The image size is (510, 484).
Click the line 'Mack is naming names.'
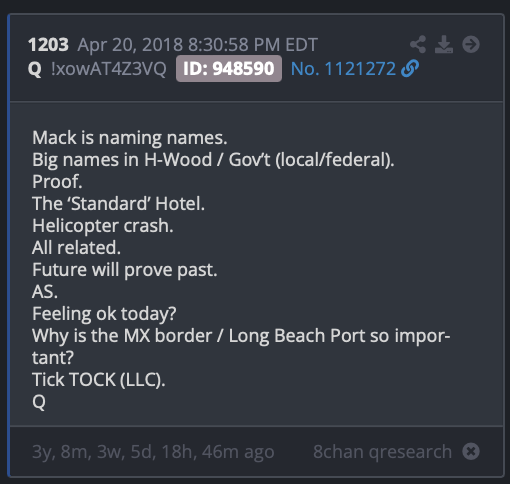[x=130, y=138]
